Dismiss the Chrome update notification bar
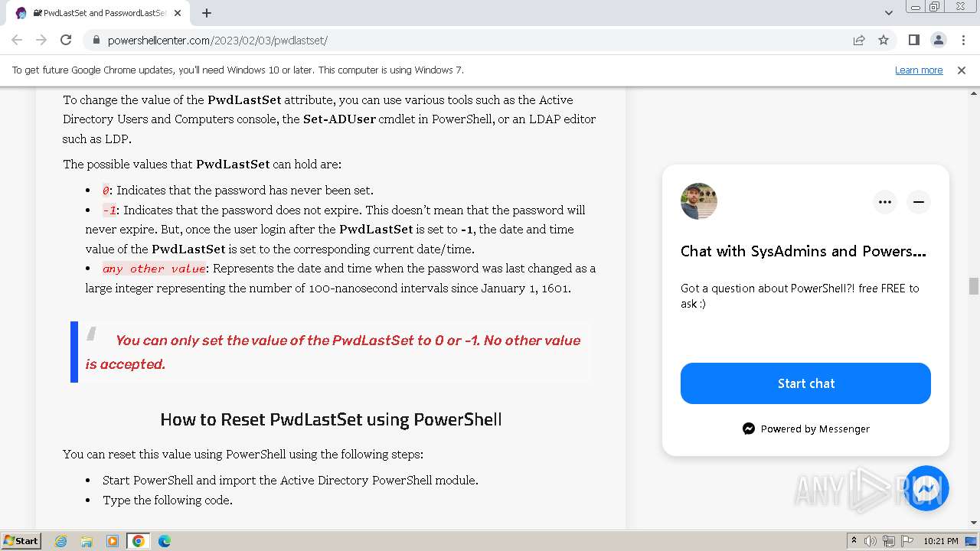Screen dimensions: 980x551 tap(962, 70)
